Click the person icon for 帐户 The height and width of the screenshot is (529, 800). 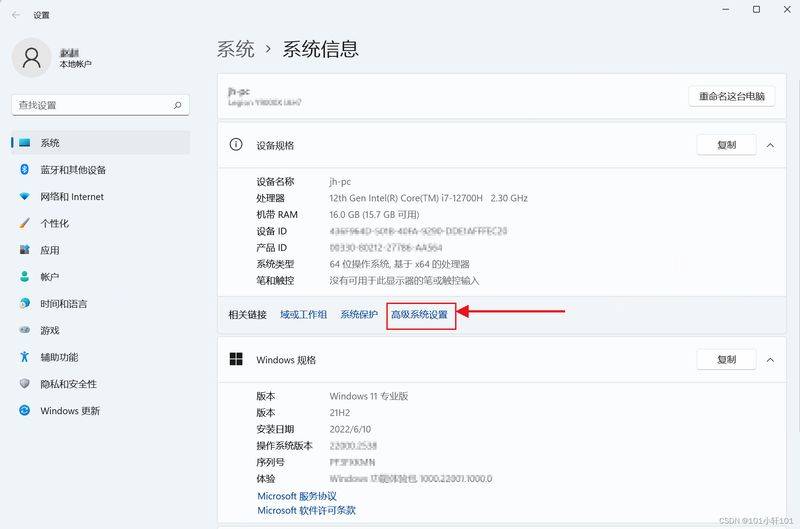pos(24,276)
